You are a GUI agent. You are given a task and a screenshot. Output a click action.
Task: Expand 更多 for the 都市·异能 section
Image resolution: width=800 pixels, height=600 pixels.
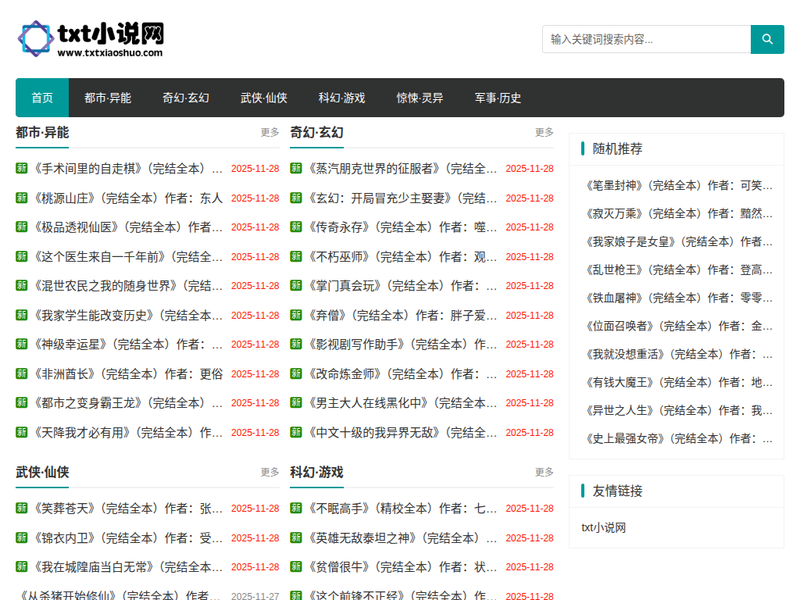[270, 132]
